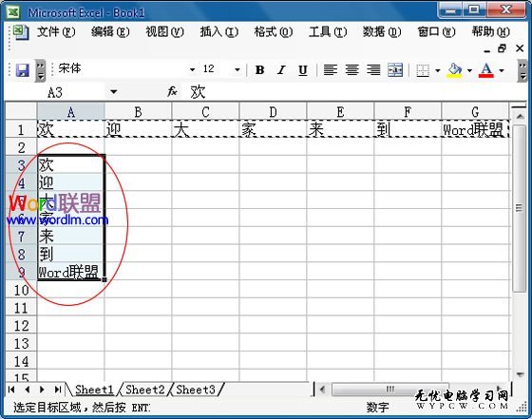Center cell text horizontally

pos(352,70)
